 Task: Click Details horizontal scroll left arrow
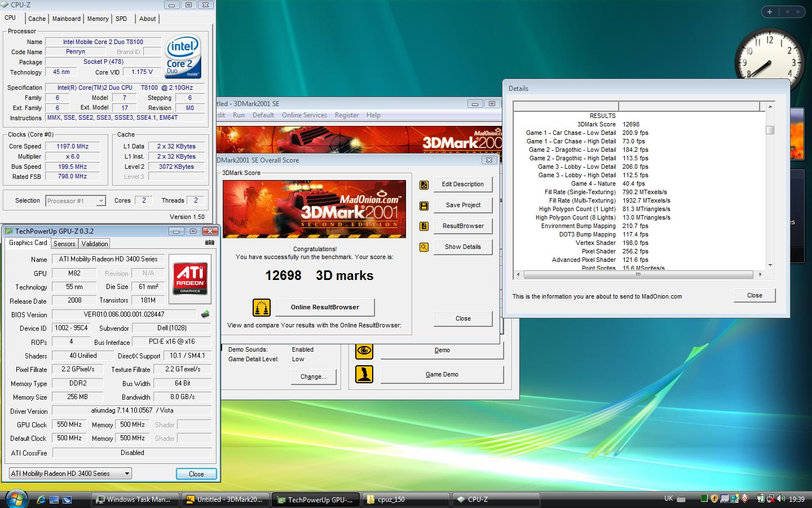(x=518, y=274)
